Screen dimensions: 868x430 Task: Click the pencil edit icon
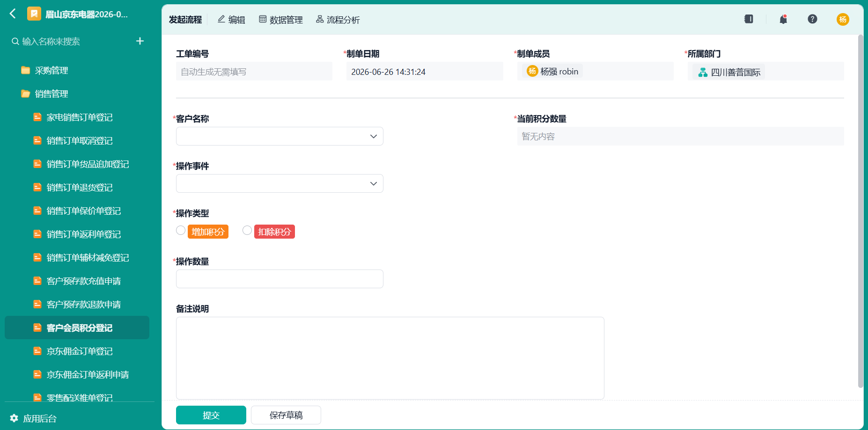221,19
